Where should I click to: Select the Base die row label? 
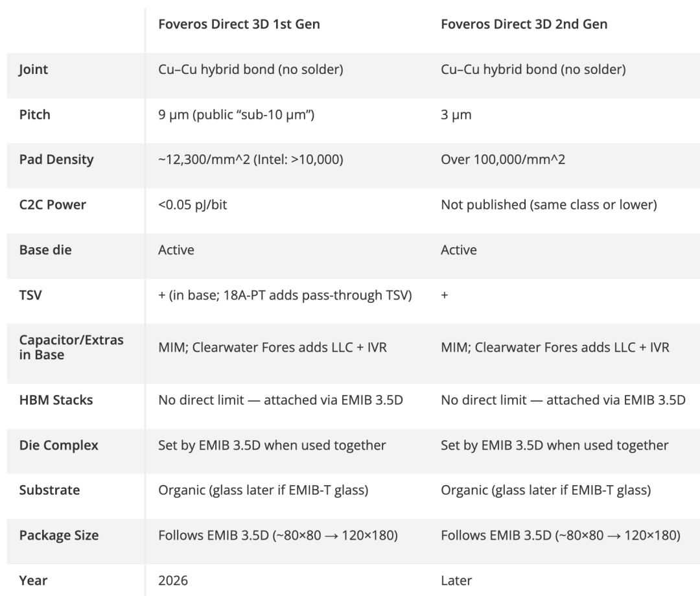[45, 250]
